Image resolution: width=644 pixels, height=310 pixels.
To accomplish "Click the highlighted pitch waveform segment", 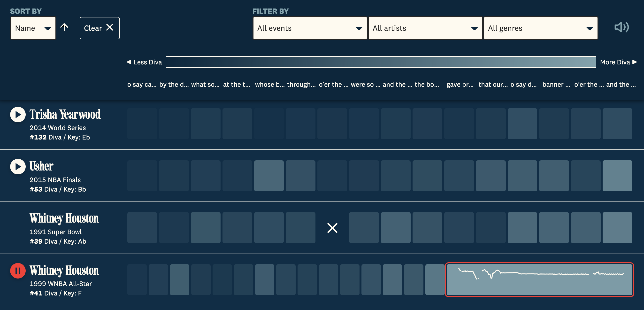I will pos(539,279).
